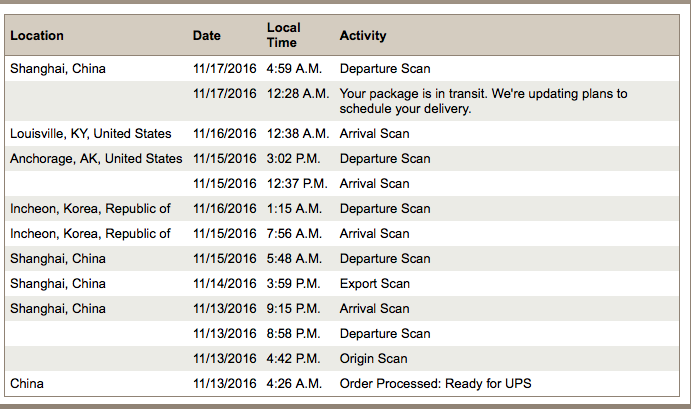Click 'Order Processed: Ready for UPS' text
The width and height of the screenshot is (695, 417).
tap(436, 383)
